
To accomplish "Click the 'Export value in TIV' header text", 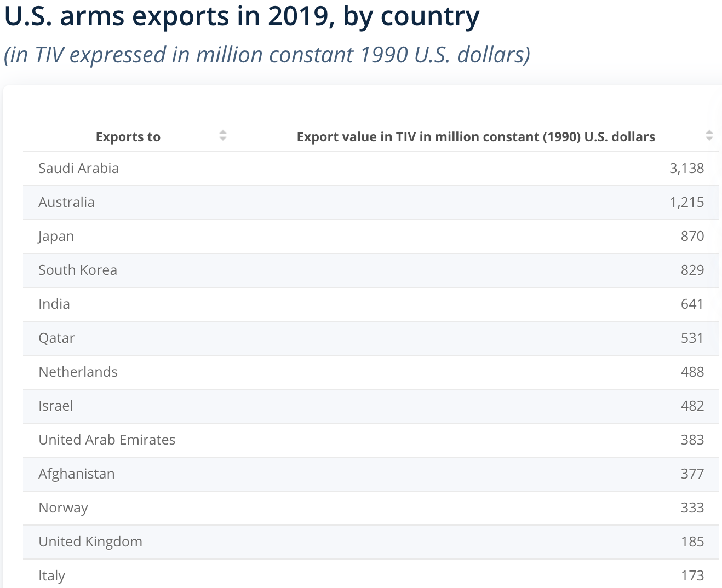I will tap(475, 137).
